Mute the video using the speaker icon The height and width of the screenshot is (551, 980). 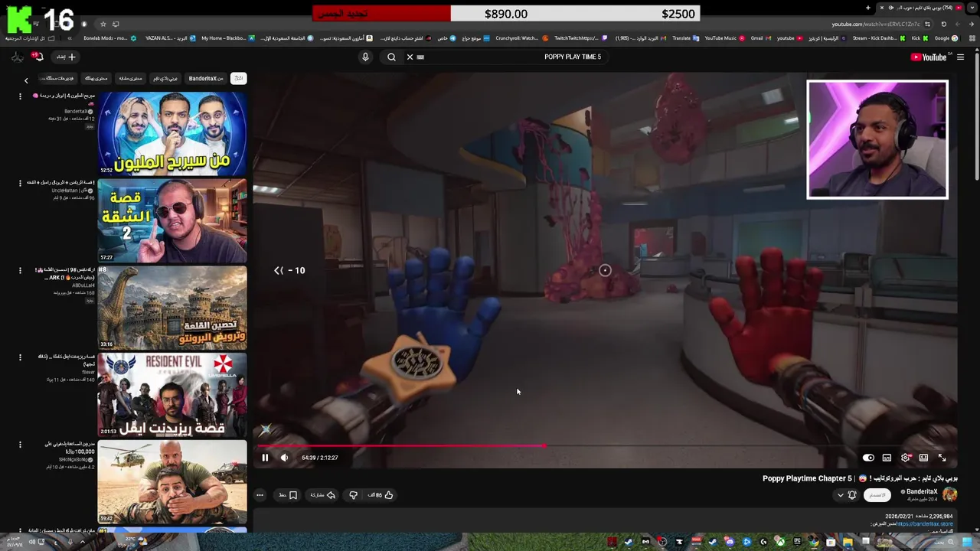[x=284, y=458]
